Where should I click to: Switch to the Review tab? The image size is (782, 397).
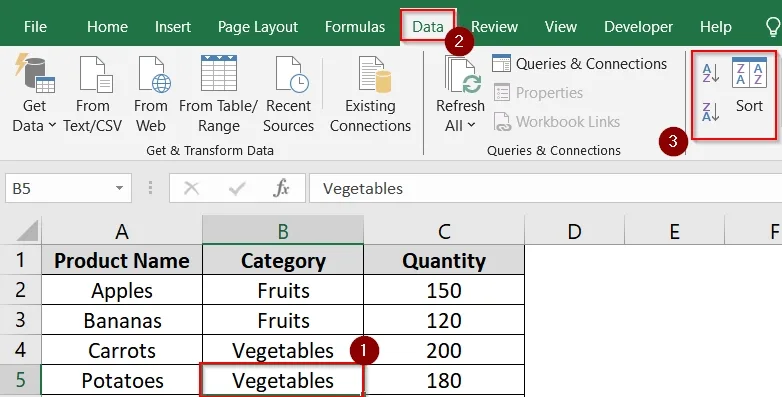[x=494, y=27]
